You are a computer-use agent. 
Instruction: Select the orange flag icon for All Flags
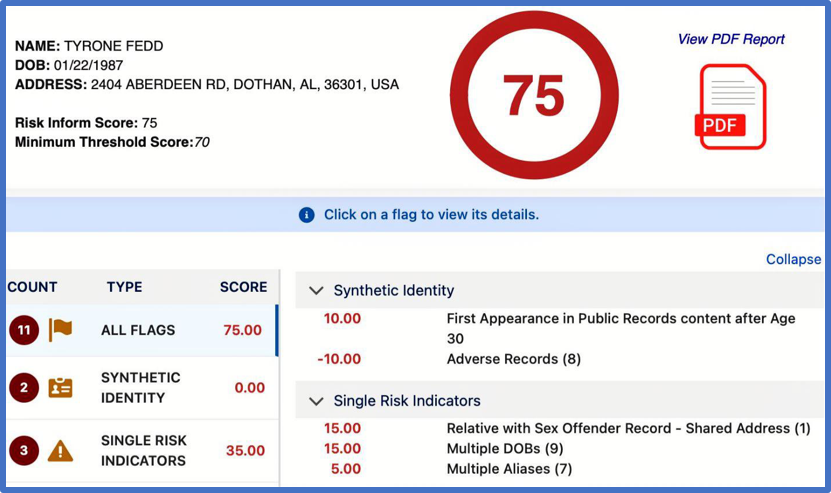pyautogui.click(x=60, y=330)
